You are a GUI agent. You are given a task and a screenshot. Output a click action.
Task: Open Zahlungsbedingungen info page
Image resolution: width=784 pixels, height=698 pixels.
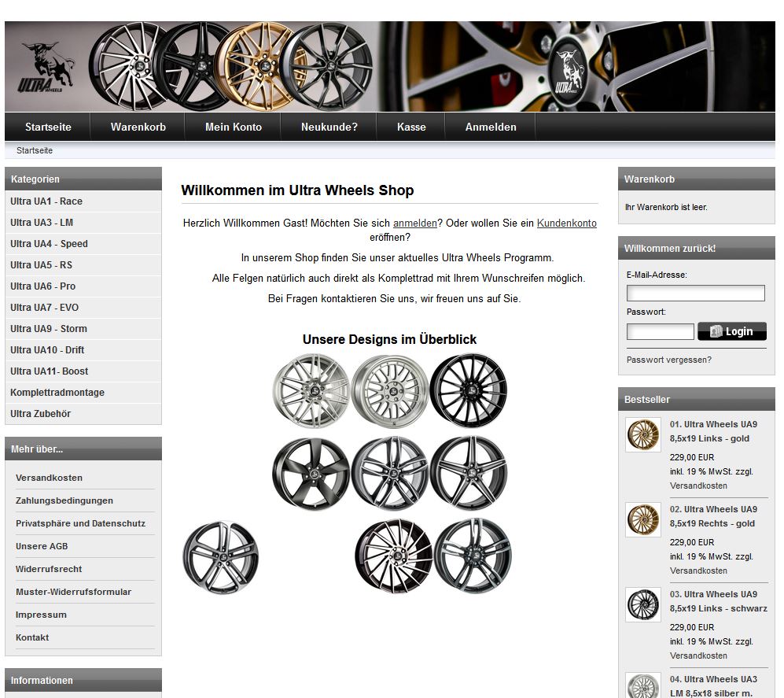point(64,500)
